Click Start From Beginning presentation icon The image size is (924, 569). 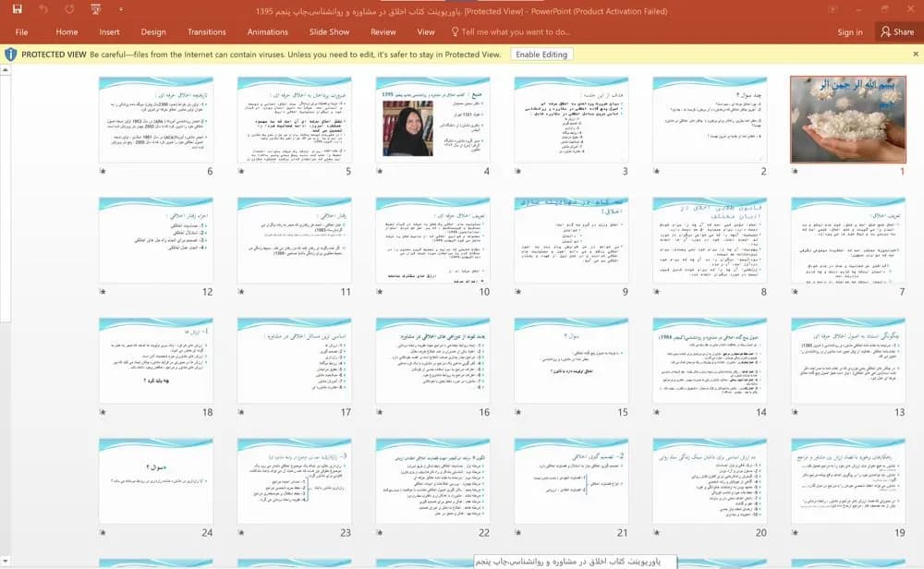click(95, 9)
